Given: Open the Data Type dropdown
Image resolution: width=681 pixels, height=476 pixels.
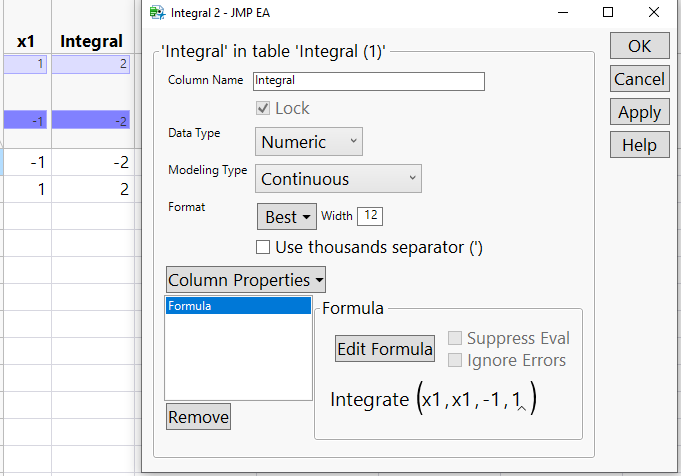Looking at the screenshot, I should (309, 142).
